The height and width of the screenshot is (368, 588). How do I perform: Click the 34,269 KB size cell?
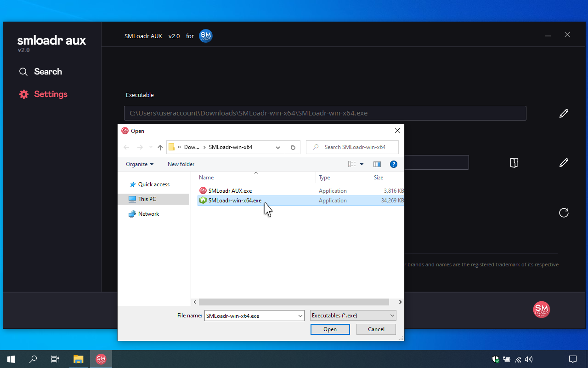[392, 201]
